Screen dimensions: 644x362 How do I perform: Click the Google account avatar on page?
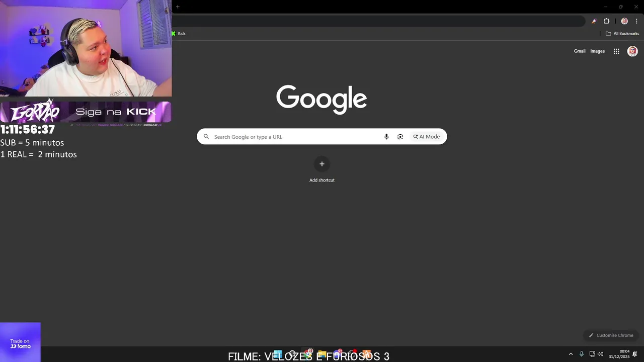632,51
